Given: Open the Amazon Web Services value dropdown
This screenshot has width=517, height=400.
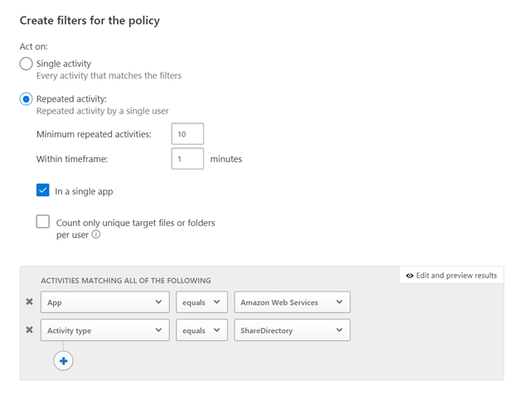Looking at the screenshot, I should 292,302.
